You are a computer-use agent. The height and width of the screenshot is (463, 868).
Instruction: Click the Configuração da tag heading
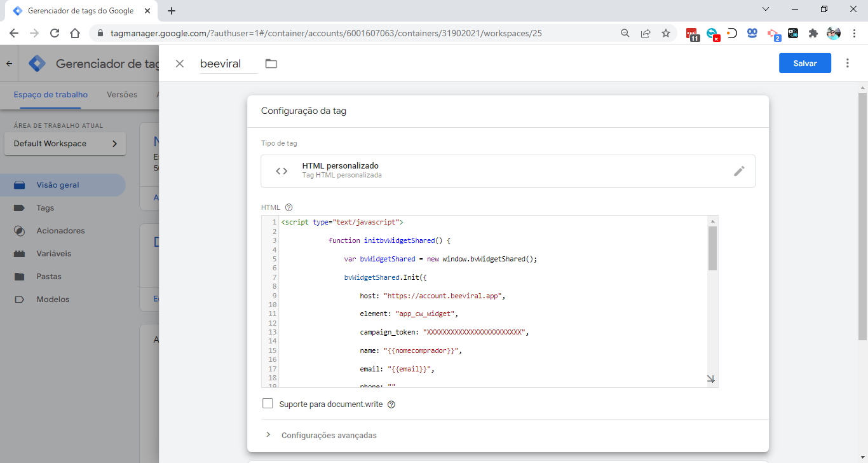point(304,111)
